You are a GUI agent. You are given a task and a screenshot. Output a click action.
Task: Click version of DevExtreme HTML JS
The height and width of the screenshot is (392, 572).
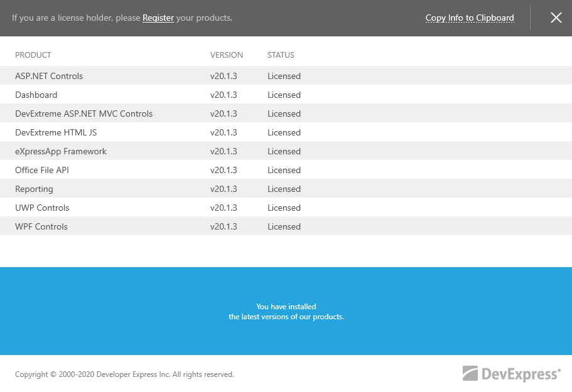[224, 132]
